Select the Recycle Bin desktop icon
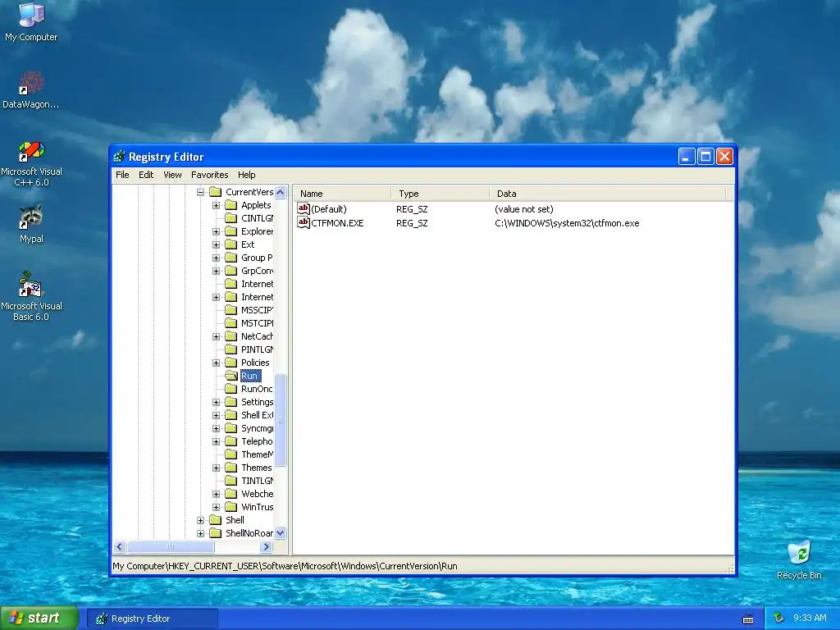Viewport: 840px width, 630px height. coord(799,553)
